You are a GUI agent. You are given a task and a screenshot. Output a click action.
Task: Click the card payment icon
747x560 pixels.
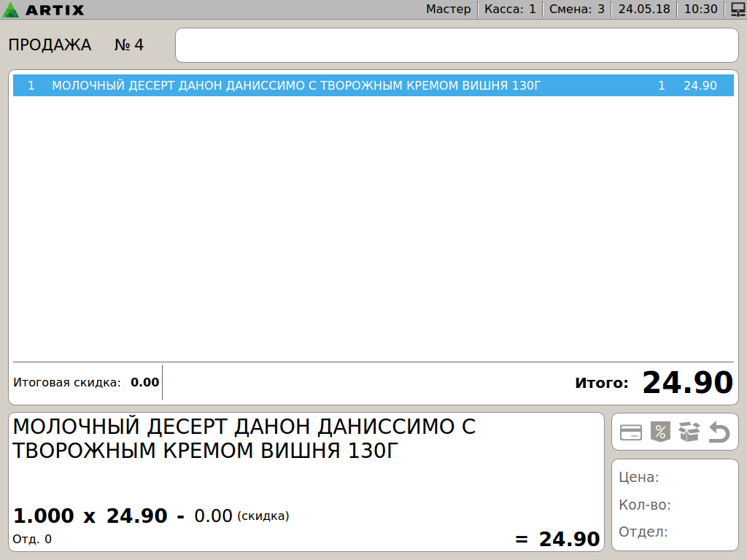coord(631,432)
